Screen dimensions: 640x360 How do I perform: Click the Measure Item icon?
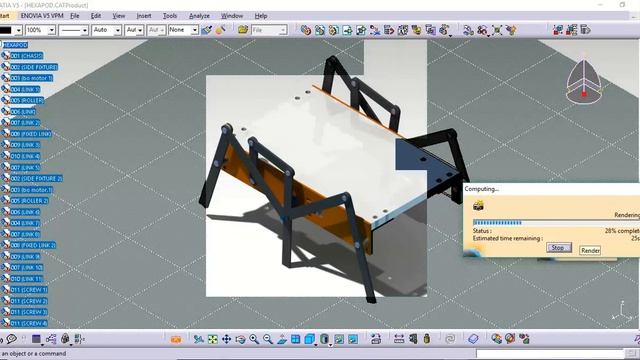pyautogui.click(x=413, y=339)
